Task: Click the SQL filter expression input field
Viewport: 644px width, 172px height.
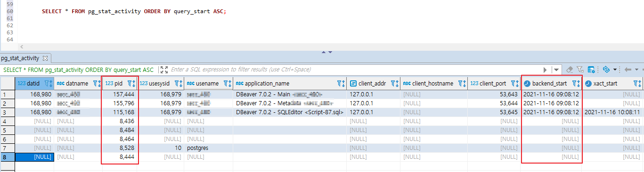Action: coord(354,70)
